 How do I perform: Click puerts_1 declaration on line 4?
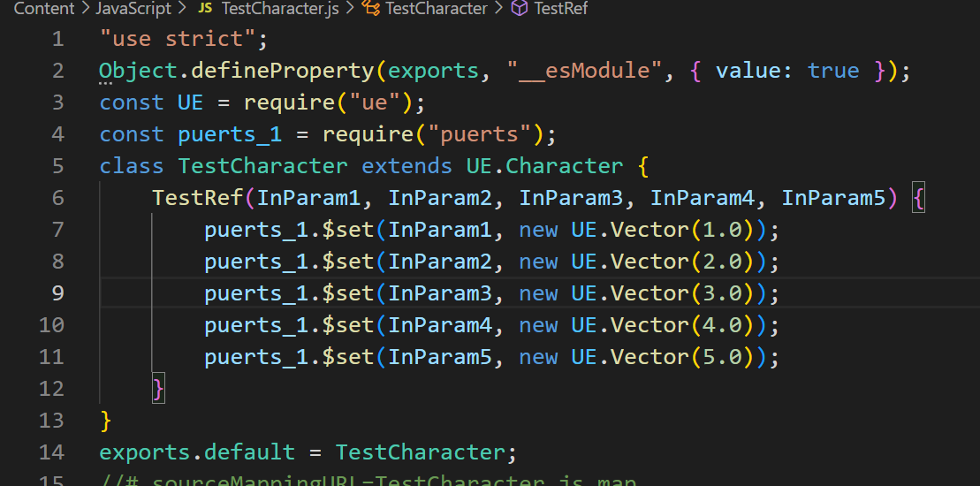pos(230,134)
